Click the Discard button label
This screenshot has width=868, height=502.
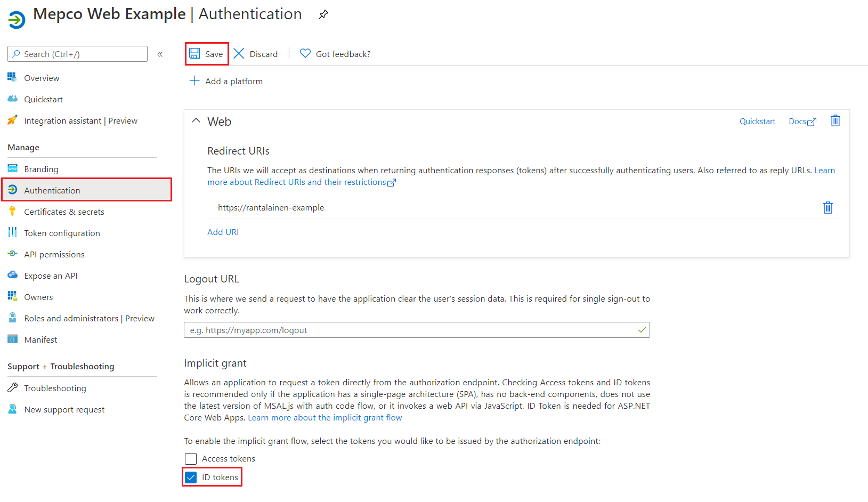coord(264,54)
